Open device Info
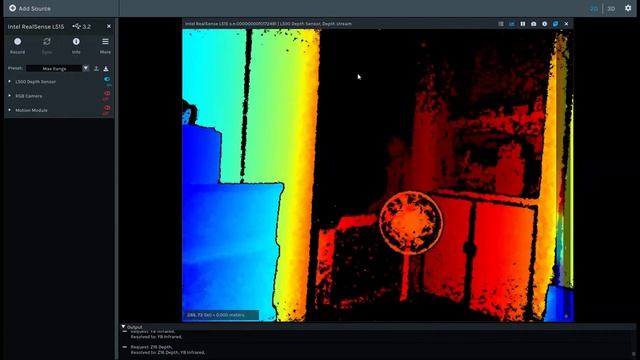This screenshot has height=360, width=640. 76,45
